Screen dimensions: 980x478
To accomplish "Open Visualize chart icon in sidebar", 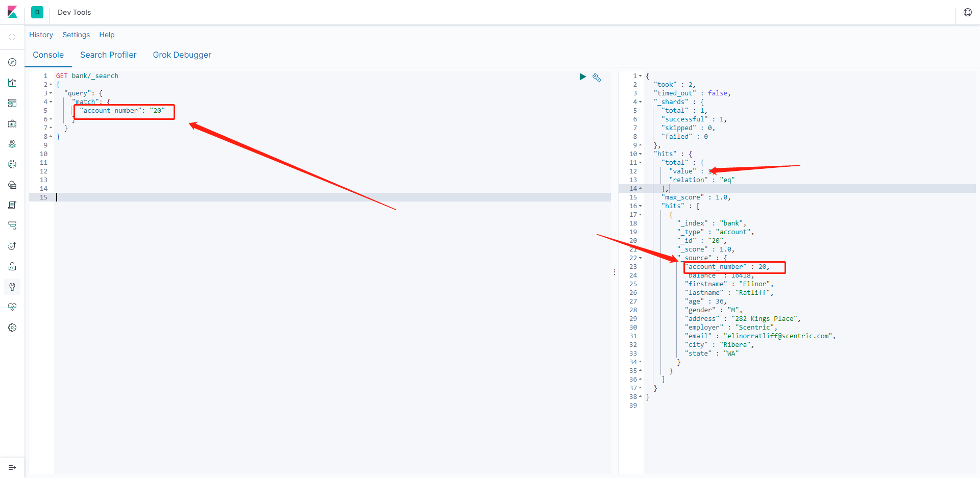I will click(x=12, y=83).
